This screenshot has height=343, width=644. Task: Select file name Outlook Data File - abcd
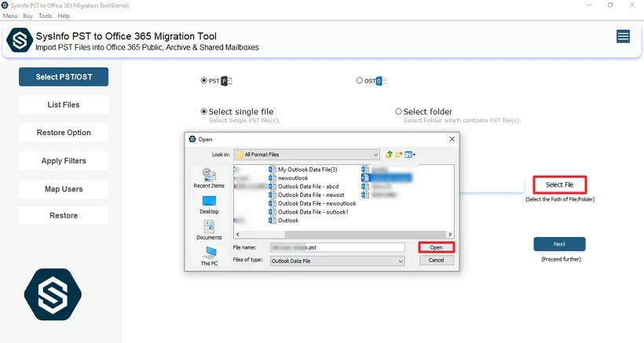pos(309,186)
